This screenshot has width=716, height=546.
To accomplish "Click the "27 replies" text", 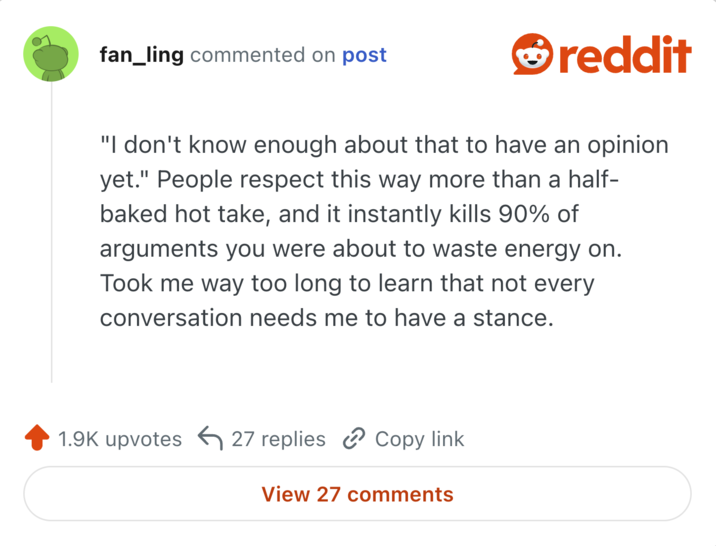I will pos(278,439).
